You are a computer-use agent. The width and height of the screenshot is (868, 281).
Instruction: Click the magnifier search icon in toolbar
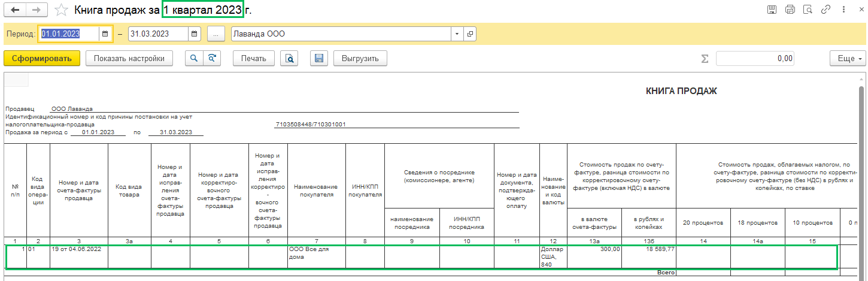coord(194,58)
